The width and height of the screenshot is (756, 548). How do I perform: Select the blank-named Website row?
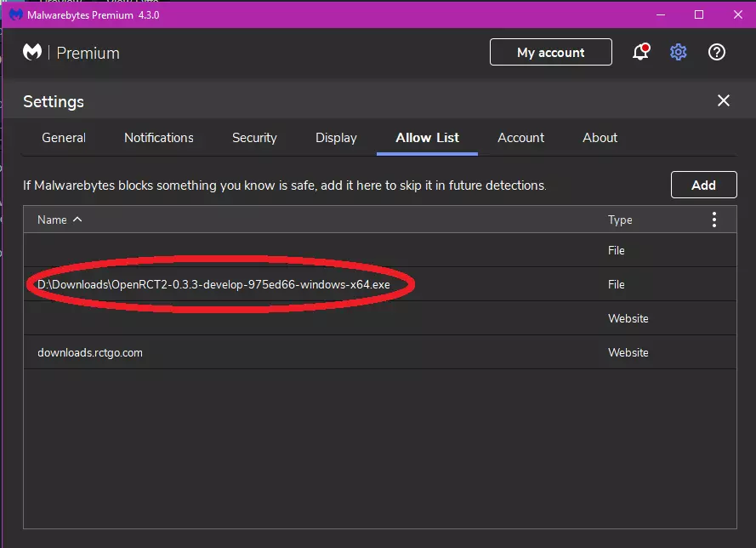[380, 318]
